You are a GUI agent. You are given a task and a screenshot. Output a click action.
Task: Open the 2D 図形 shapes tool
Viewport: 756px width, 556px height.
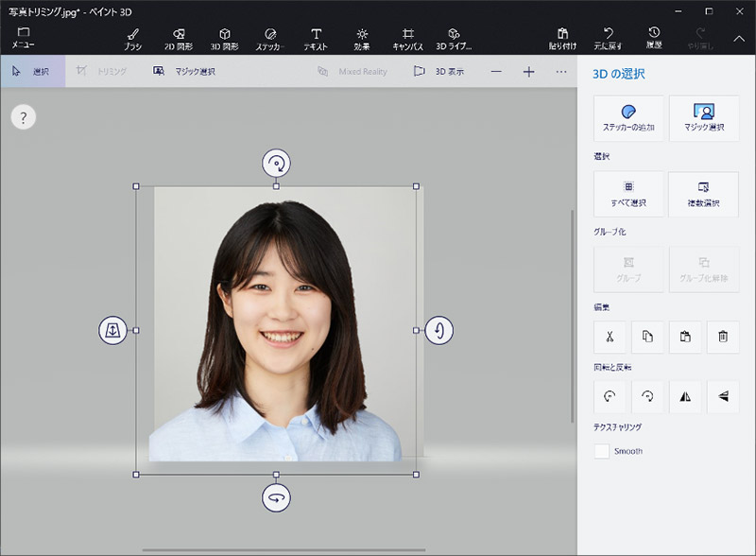coord(177,38)
